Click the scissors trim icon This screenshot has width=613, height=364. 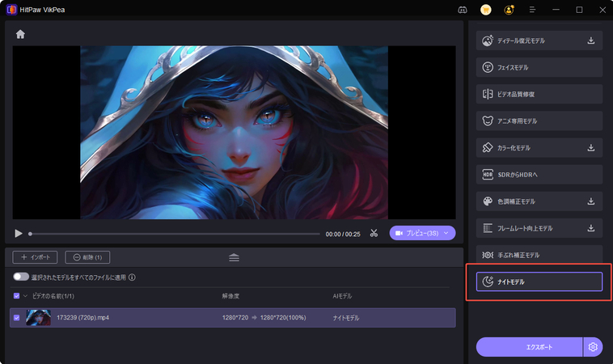[374, 233]
